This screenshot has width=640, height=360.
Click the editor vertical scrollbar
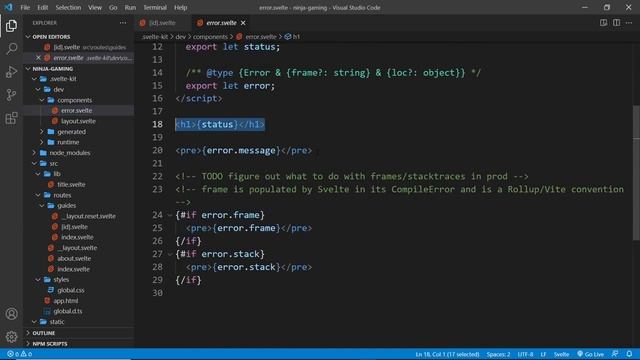click(636, 173)
